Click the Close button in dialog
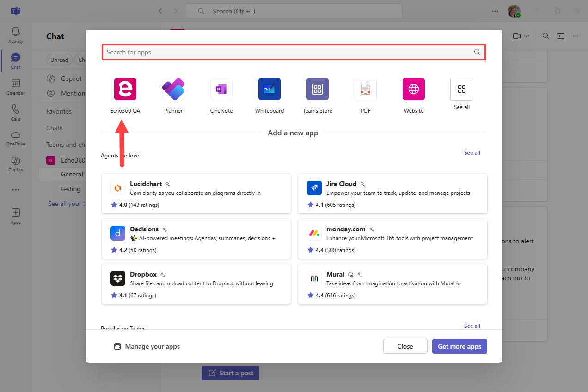588x392 pixels. coord(405,346)
